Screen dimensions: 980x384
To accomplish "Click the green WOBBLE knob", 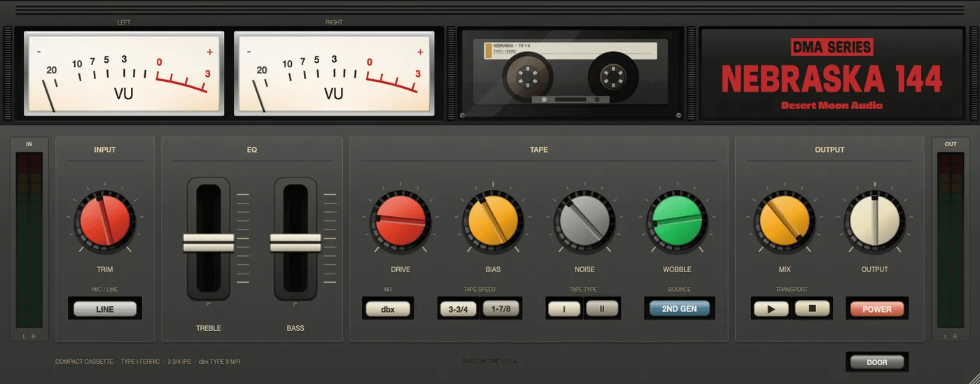I will coord(677,220).
